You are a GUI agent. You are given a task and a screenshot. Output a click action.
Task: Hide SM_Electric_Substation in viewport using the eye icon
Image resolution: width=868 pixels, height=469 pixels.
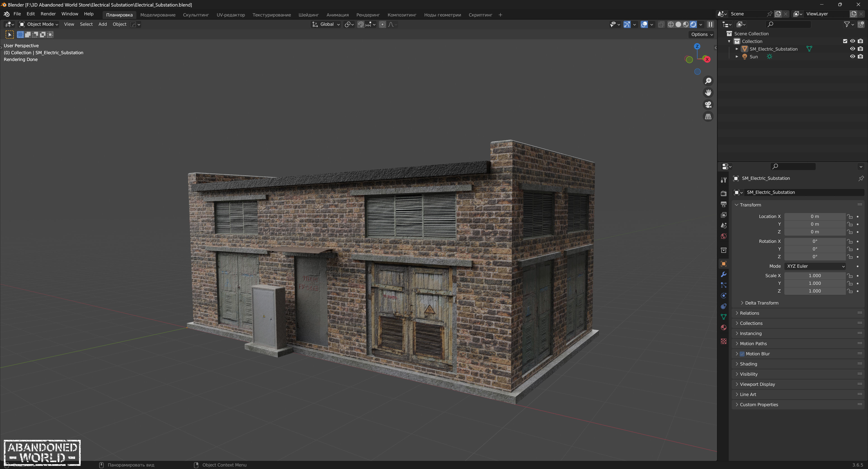[852, 49]
